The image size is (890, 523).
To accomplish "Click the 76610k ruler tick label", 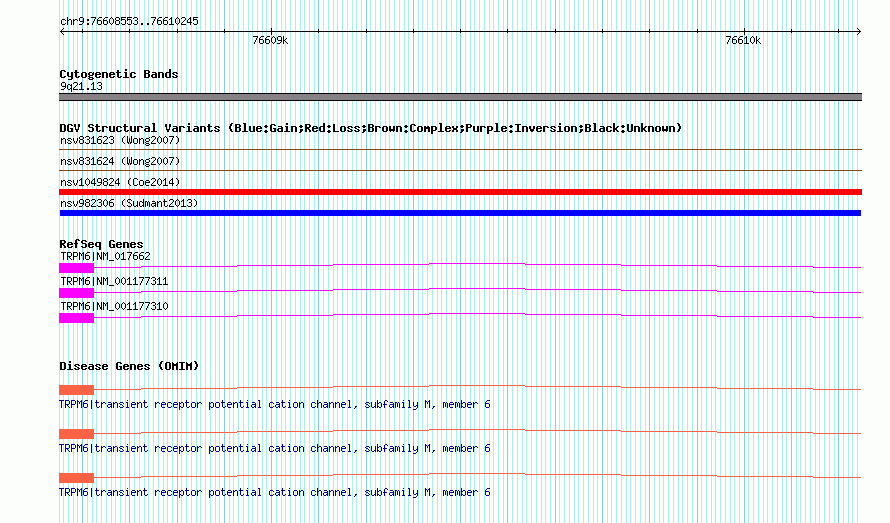I will (743, 40).
